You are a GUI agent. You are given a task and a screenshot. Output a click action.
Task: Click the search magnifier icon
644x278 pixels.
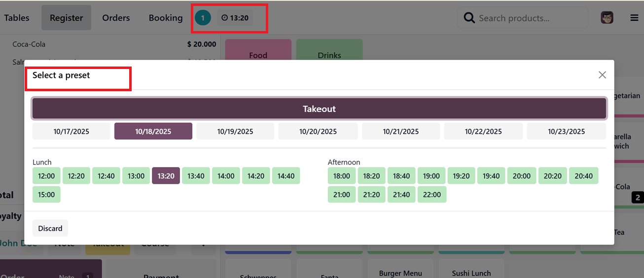tap(469, 18)
